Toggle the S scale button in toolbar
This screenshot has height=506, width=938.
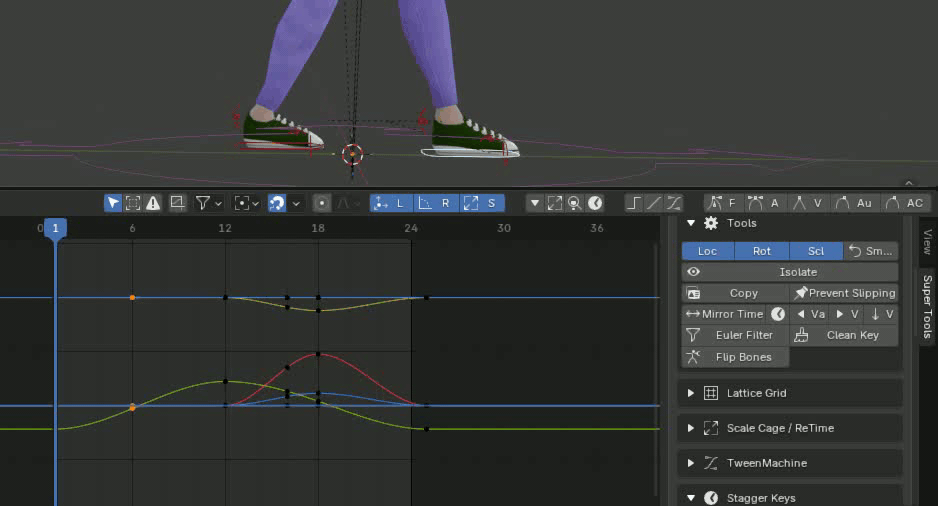pos(482,203)
